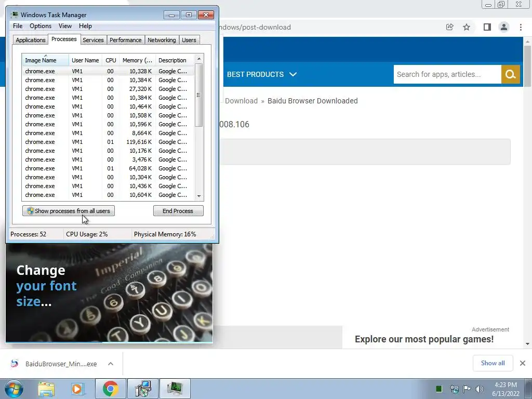
Task: Switch to the Performance tab
Action: [x=126, y=40]
